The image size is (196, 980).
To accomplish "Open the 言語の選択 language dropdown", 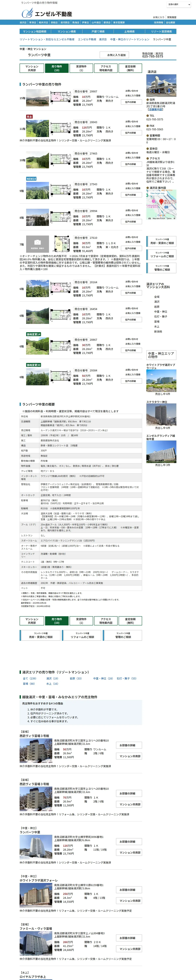I will coord(179,5).
